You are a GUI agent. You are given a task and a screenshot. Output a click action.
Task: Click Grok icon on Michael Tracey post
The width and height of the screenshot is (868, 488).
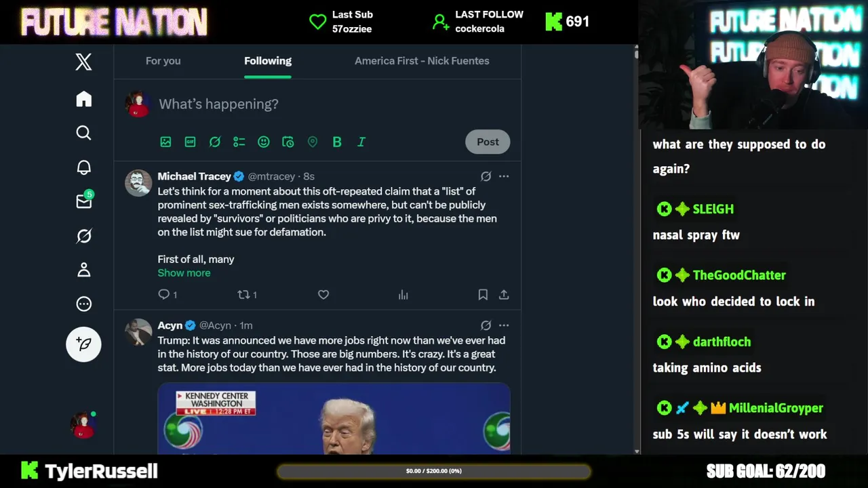(486, 176)
